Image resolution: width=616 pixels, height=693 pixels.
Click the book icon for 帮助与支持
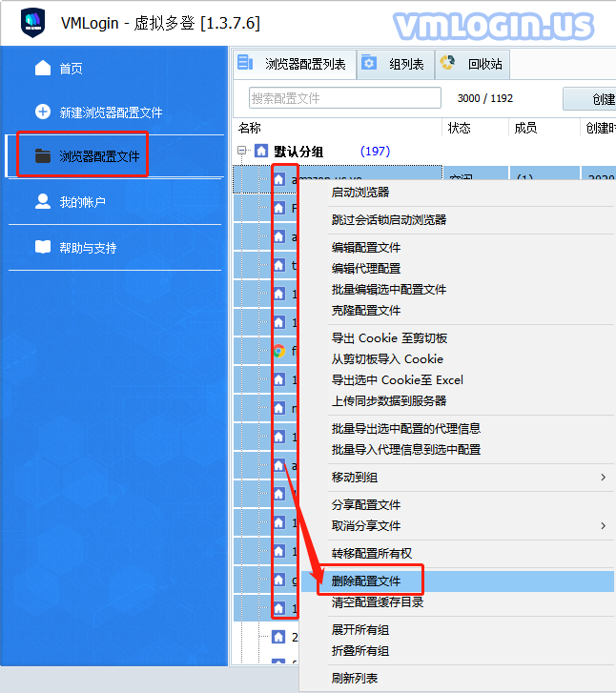pos(43,247)
